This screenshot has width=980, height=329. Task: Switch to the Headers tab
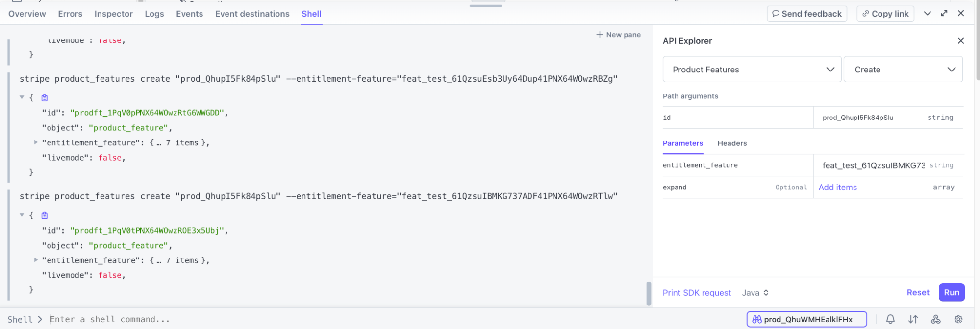pos(732,143)
